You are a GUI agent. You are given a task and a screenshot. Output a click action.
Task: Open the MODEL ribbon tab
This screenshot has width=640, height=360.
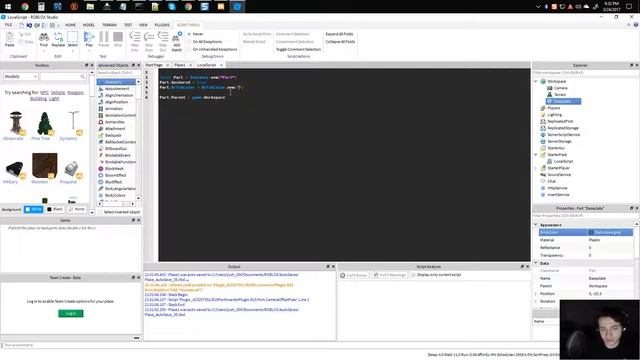point(89,25)
